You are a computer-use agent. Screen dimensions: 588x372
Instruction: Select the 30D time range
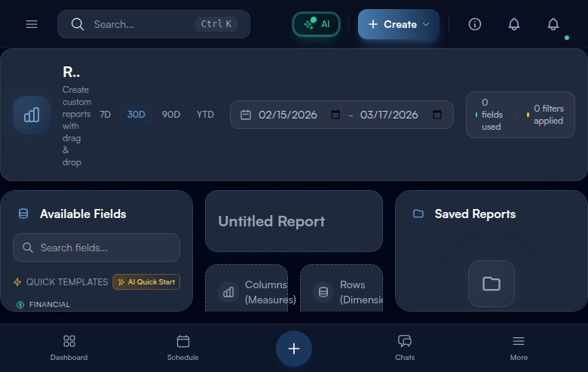pyautogui.click(x=136, y=115)
